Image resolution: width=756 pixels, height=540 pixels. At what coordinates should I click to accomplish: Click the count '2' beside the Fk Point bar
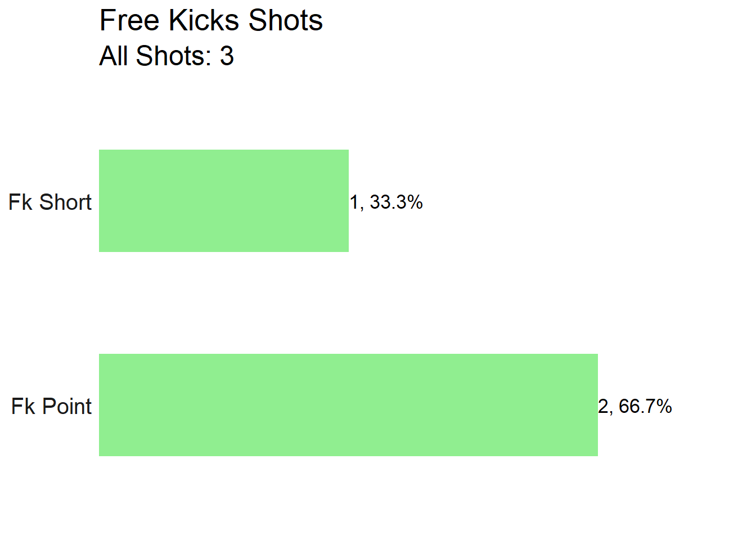pyautogui.click(x=604, y=406)
